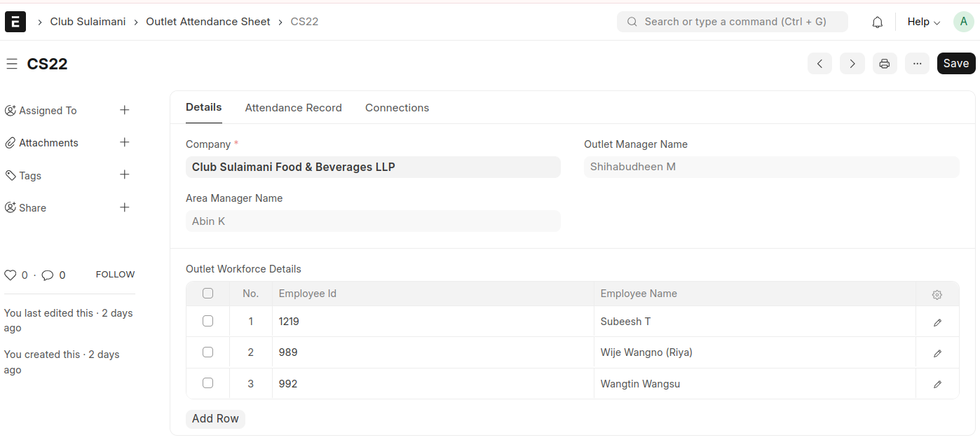Go to next document arrow

(852, 64)
